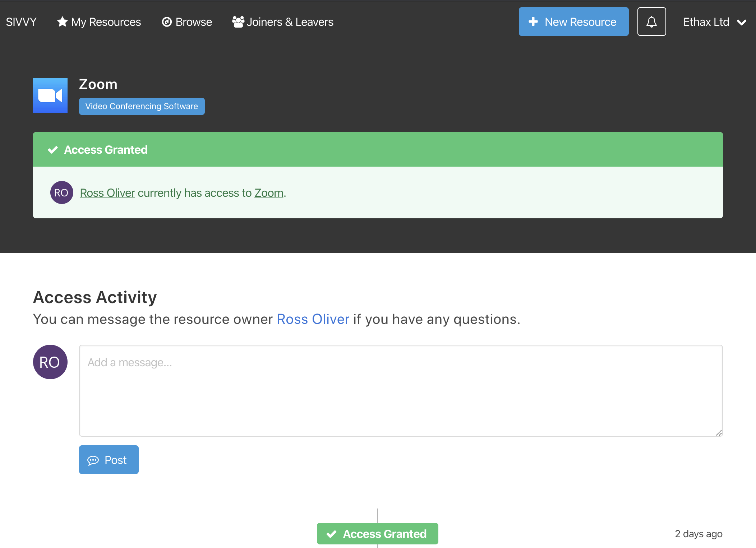756x548 pixels.
Task: Message resource owner Ross Oliver link
Action: coord(313,319)
